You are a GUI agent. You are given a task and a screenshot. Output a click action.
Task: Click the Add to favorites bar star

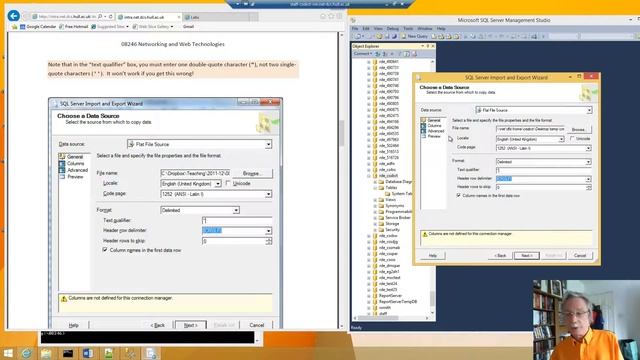14,27
